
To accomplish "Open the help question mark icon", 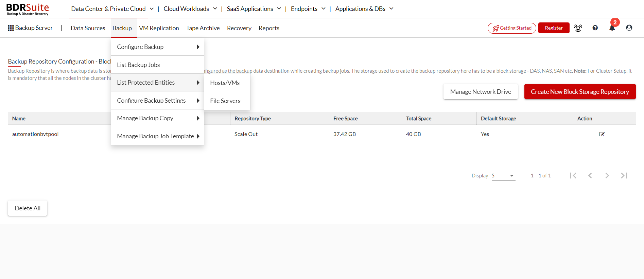I will (x=595, y=28).
